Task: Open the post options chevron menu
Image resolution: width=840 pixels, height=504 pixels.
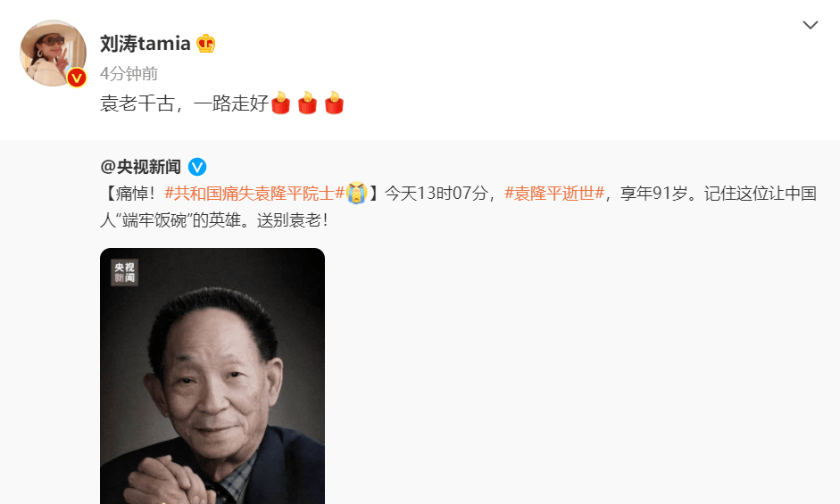Action: 810,25
